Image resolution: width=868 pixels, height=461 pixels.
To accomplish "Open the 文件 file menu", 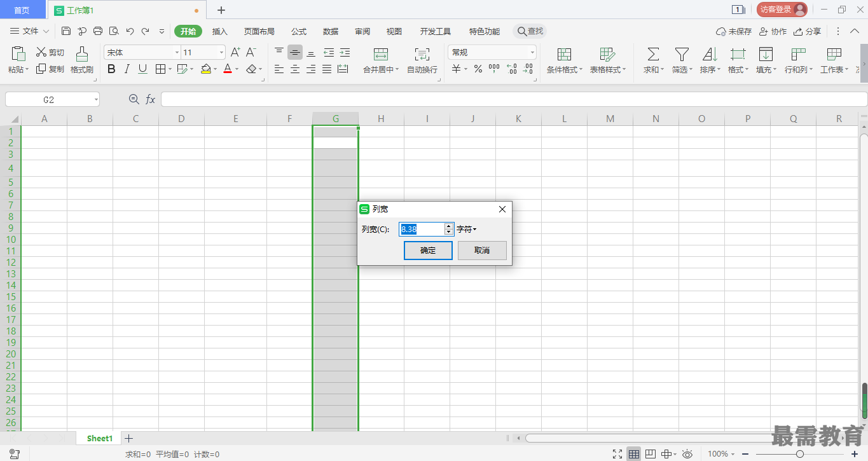I will coord(29,31).
